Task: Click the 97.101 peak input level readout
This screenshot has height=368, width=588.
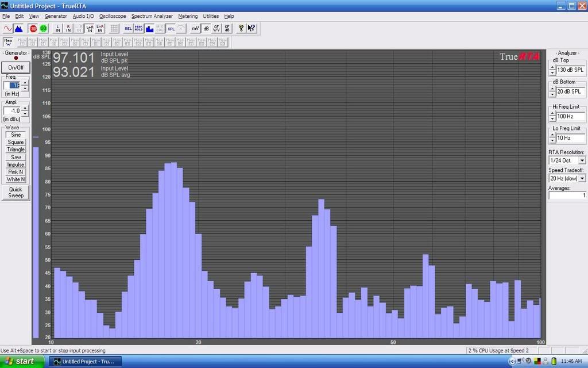Action: point(73,58)
